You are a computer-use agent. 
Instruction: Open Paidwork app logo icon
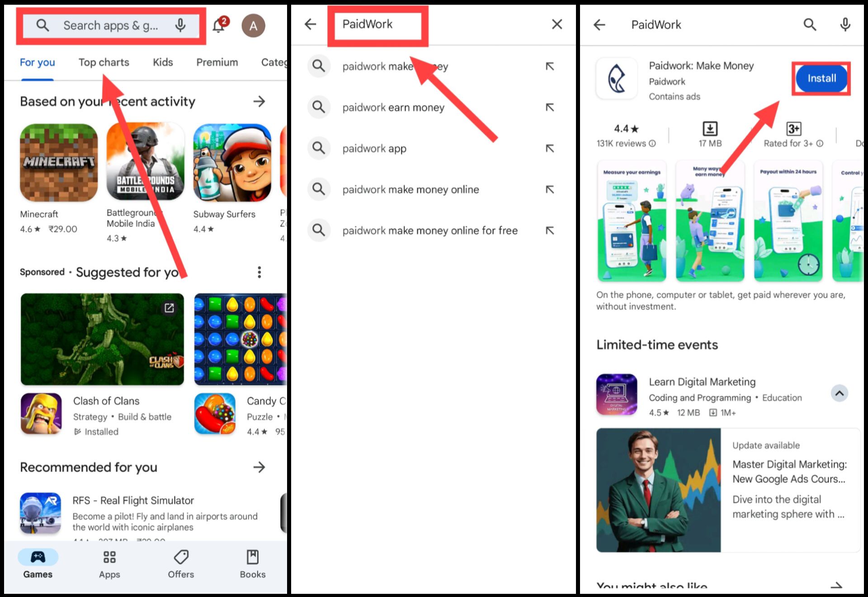pyautogui.click(x=617, y=79)
